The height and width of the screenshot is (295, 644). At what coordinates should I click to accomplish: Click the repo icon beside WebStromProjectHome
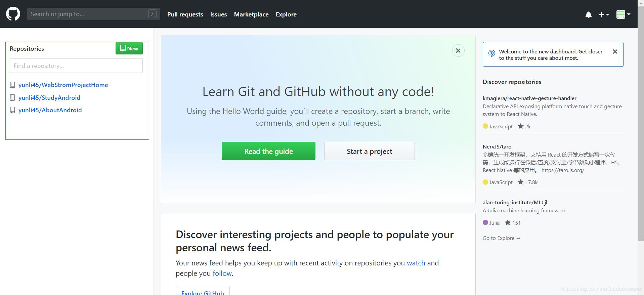tap(12, 85)
